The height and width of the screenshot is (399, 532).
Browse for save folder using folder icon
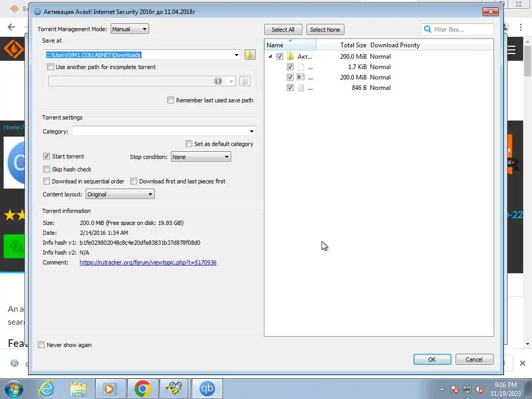pos(250,55)
